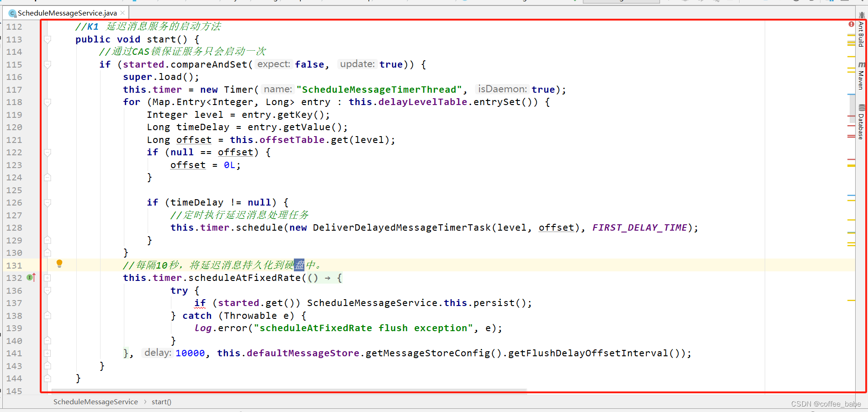Click the implements gutter marker at line 132

tap(31, 277)
